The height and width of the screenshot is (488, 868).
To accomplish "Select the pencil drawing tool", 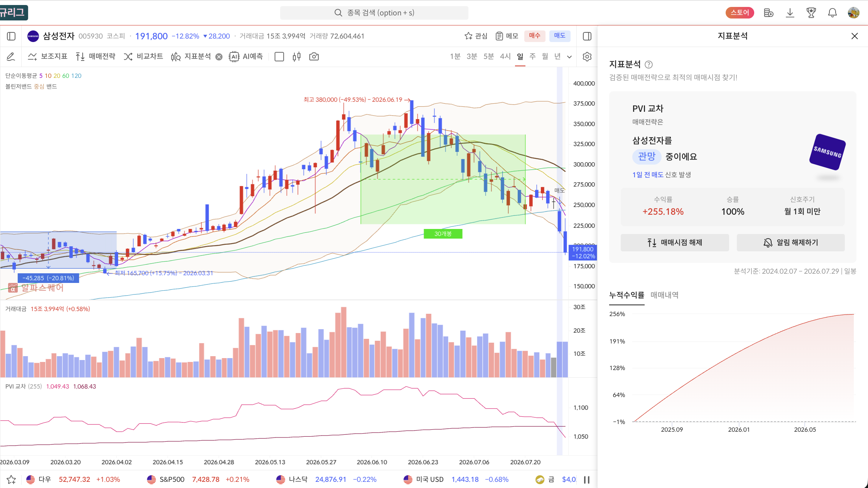I will tap(11, 57).
